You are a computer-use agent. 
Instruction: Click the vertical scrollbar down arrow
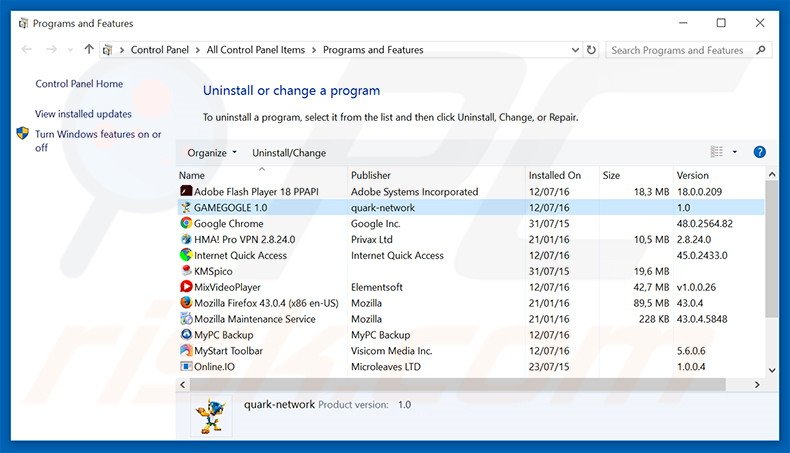pos(772,370)
